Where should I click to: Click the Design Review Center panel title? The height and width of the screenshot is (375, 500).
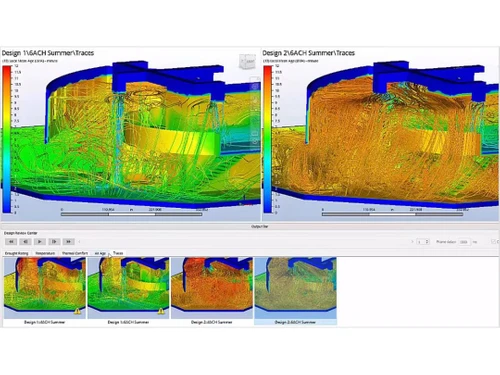(21, 233)
